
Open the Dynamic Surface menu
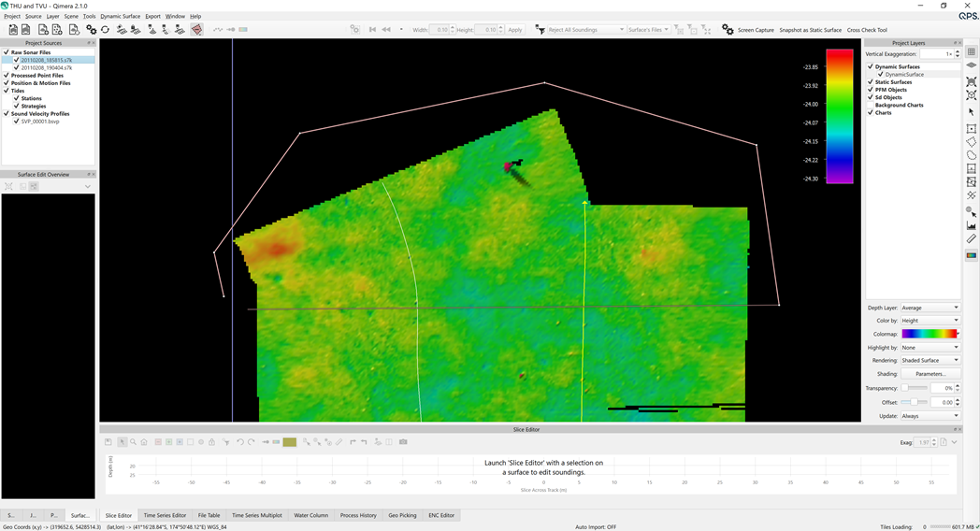pos(120,16)
